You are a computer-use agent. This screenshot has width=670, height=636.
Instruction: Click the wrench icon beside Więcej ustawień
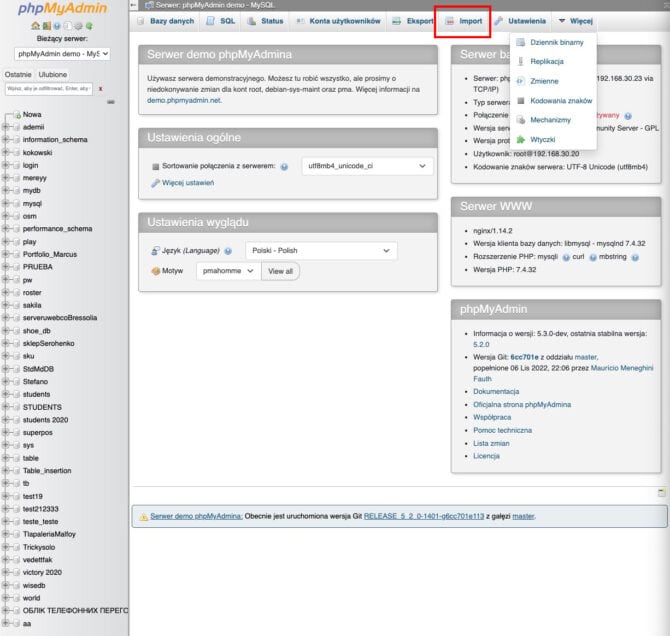pos(155,183)
